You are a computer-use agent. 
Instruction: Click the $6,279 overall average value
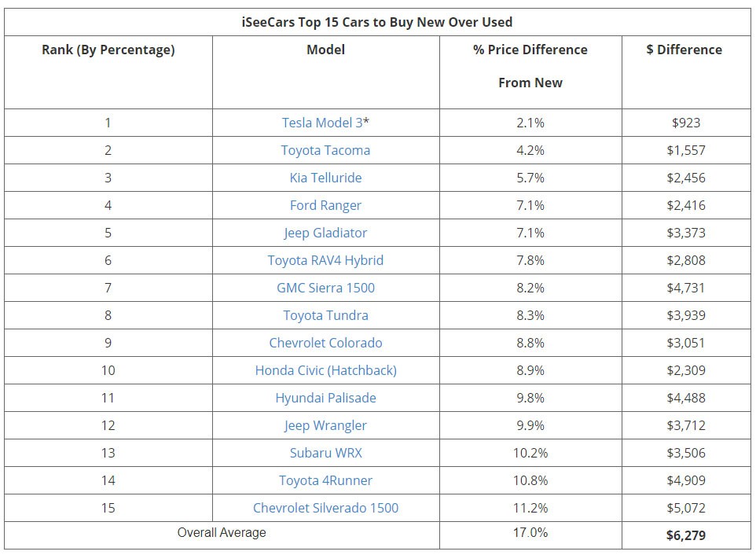click(685, 535)
